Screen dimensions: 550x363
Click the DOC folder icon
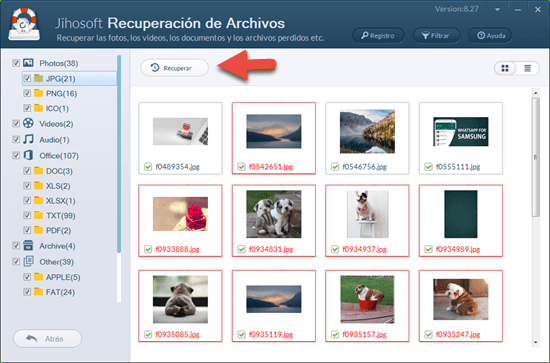click(39, 171)
